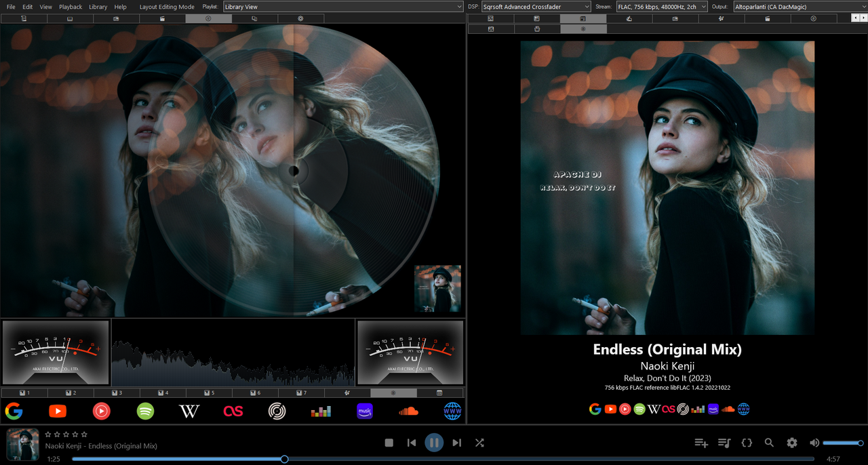Open the large Google search icon

[x=14, y=411]
